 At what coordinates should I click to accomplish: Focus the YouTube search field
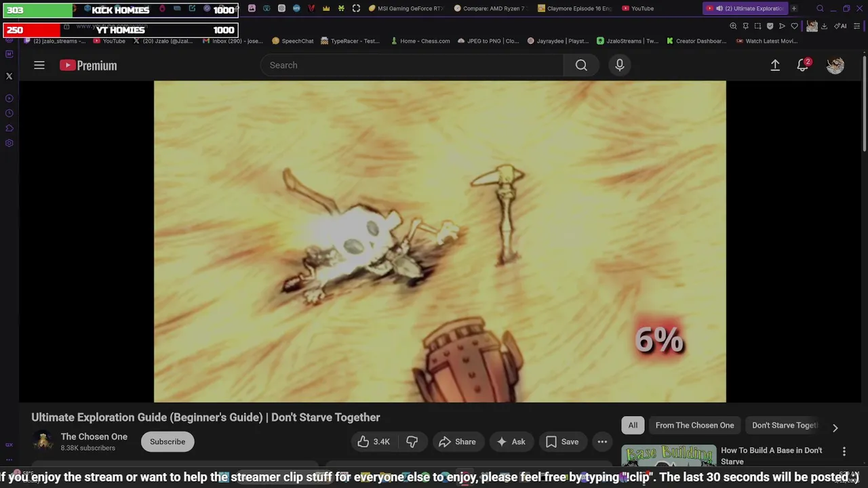(x=412, y=65)
